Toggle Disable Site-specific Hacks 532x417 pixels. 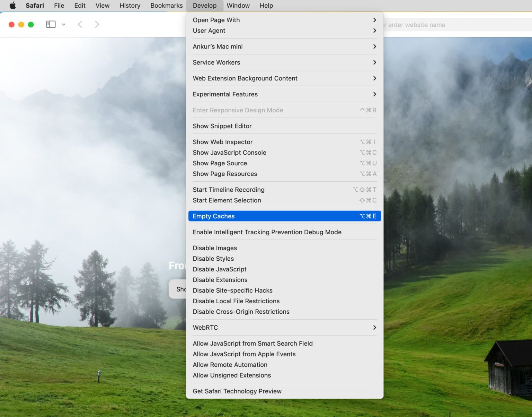(x=285, y=290)
